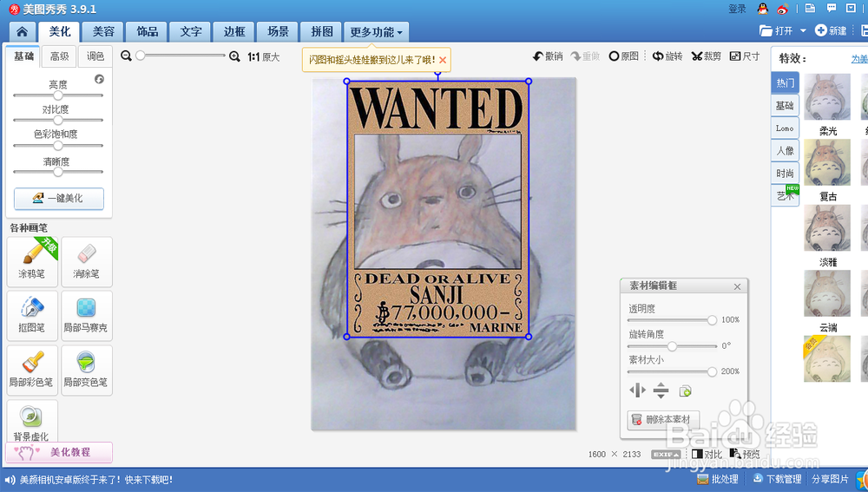Viewport: 868px width, 492px height.
Task: Apply the 云端 effect thumbnail
Action: click(827, 293)
